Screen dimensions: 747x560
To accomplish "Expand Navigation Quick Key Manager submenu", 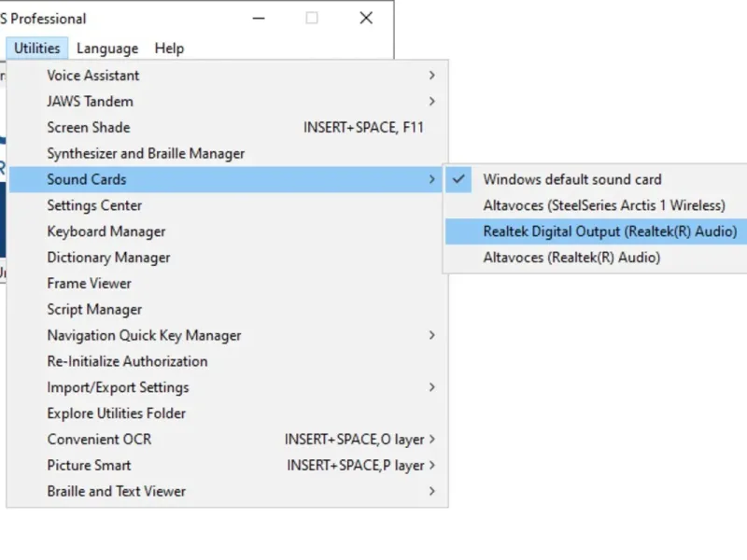I will click(144, 335).
